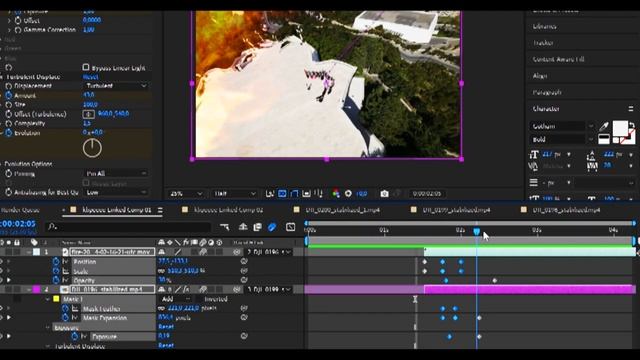The image size is (640, 360).
Task: Toggle the Mask Feather stopwatch
Action: tap(65, 308)
